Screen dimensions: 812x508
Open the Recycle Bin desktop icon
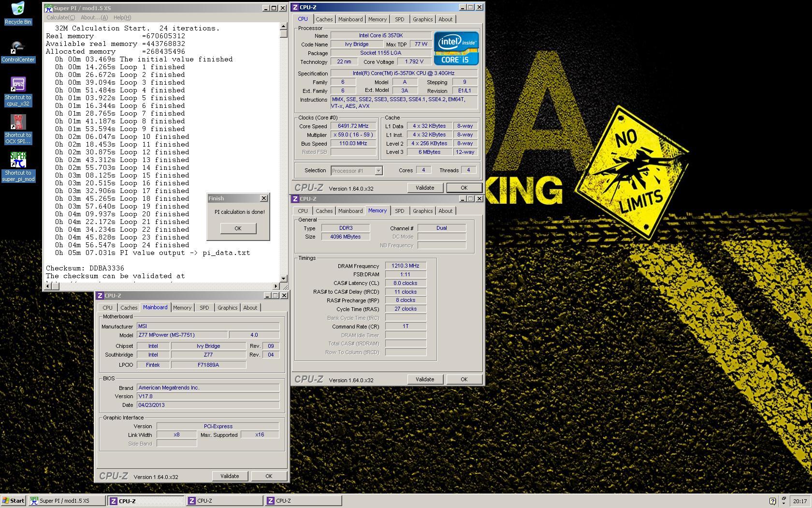coord(18,13)
